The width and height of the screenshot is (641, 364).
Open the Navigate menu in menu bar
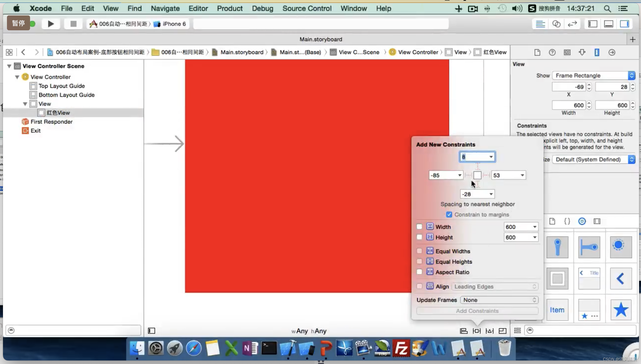click(165, 8)
